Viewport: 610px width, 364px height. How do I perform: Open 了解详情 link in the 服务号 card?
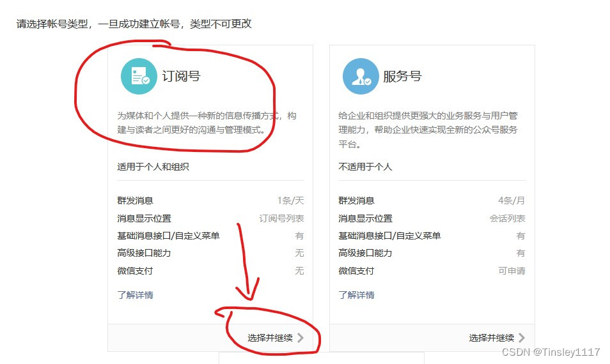coord(356,295)
